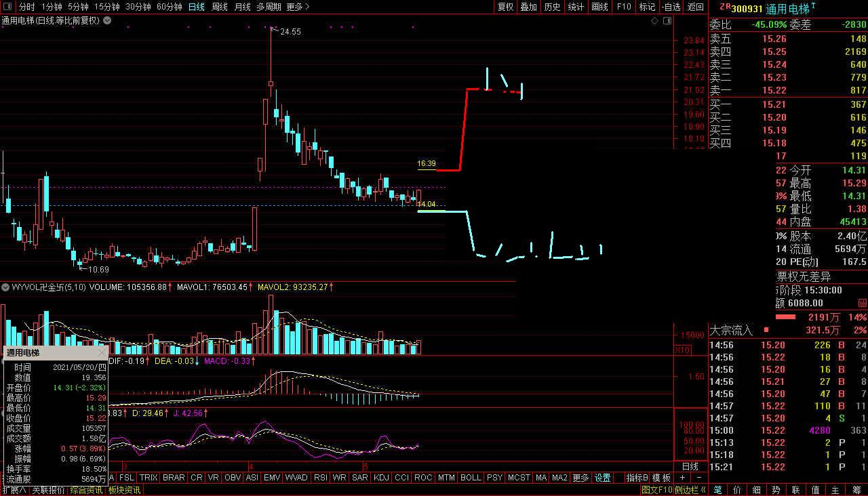The image size is (868, 496).
Task: Select MA2 indicator tab
Action: [x=559, y=478]
